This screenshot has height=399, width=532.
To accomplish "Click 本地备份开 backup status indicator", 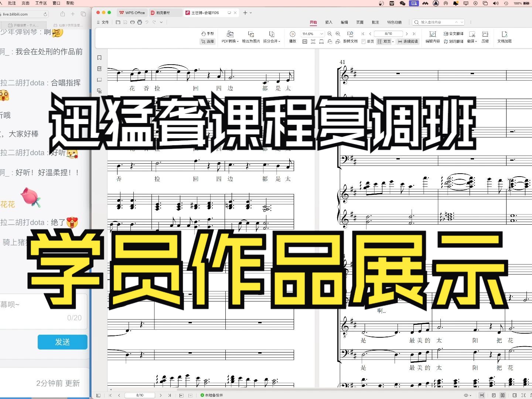I will (212, 395).
